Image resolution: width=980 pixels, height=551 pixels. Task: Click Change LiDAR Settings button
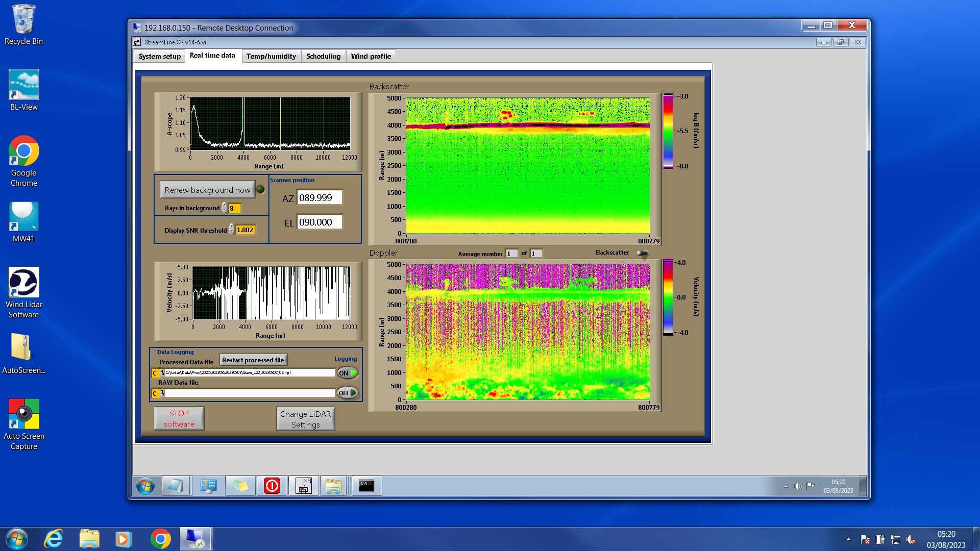(x=305, y=419)
